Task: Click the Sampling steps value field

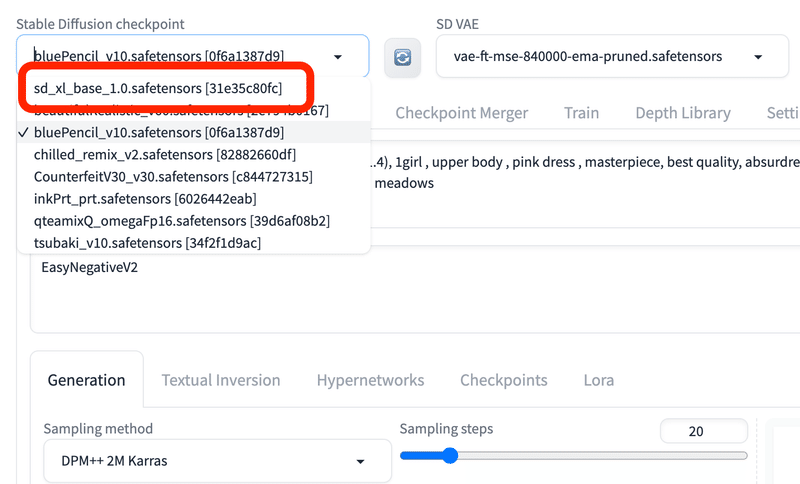Action: (x=704, y=431)
